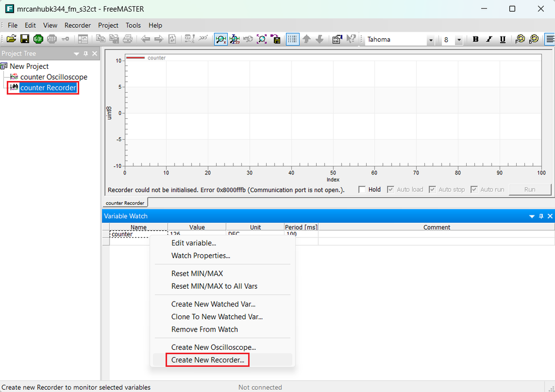The height and width of the screenshot is (392, 555).
Task: Open the font size dropdown arrow
Action: click(x=459, y=40)
